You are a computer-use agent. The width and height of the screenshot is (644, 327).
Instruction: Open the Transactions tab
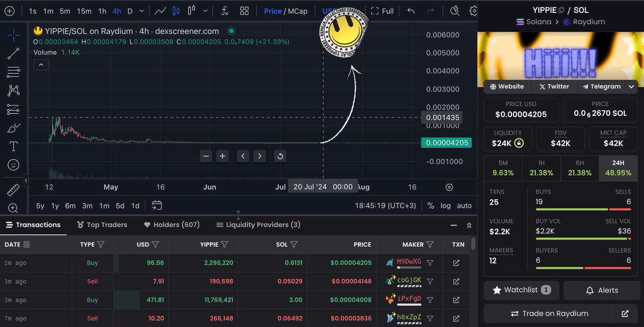point(33,225)
